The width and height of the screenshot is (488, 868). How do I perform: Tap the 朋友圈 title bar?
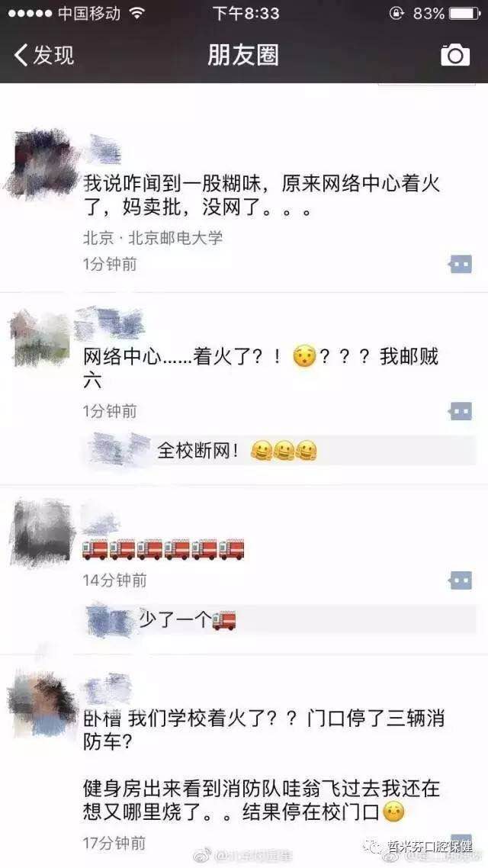point(243,56)
